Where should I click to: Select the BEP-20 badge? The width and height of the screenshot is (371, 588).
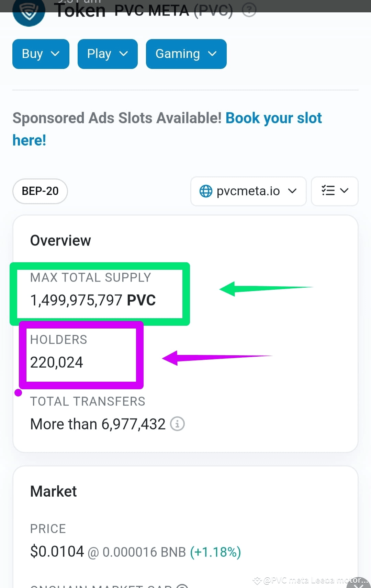coord(40,191)
